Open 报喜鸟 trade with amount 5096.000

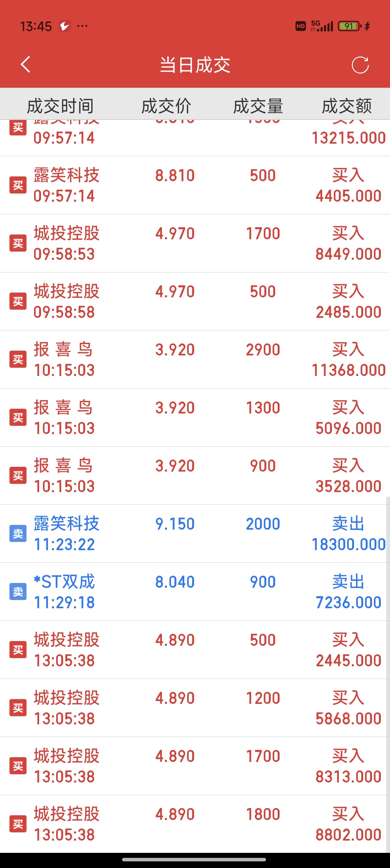(195, 418)
